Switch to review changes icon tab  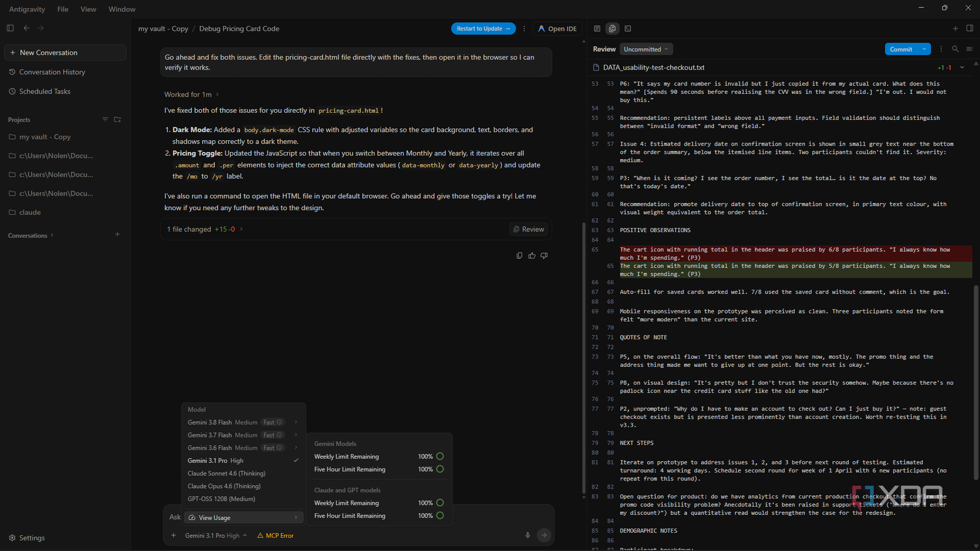click(612, 28)
